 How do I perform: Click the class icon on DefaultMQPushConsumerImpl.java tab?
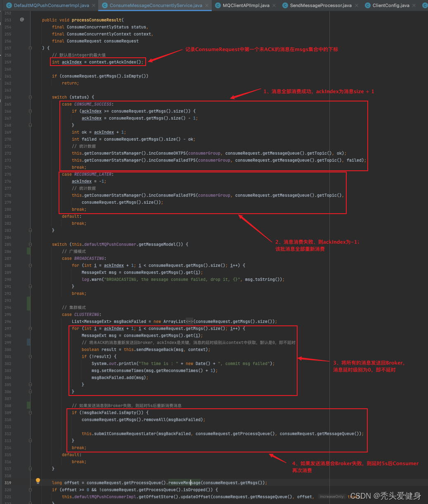[8, 5]
